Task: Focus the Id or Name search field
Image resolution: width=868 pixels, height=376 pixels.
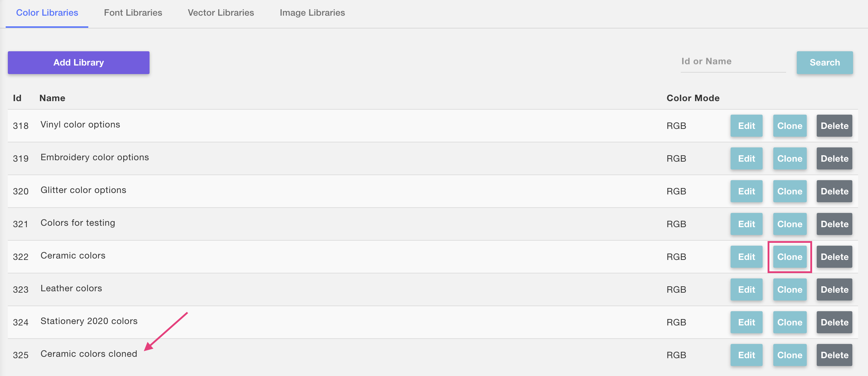Action: [x=733, y=62]
